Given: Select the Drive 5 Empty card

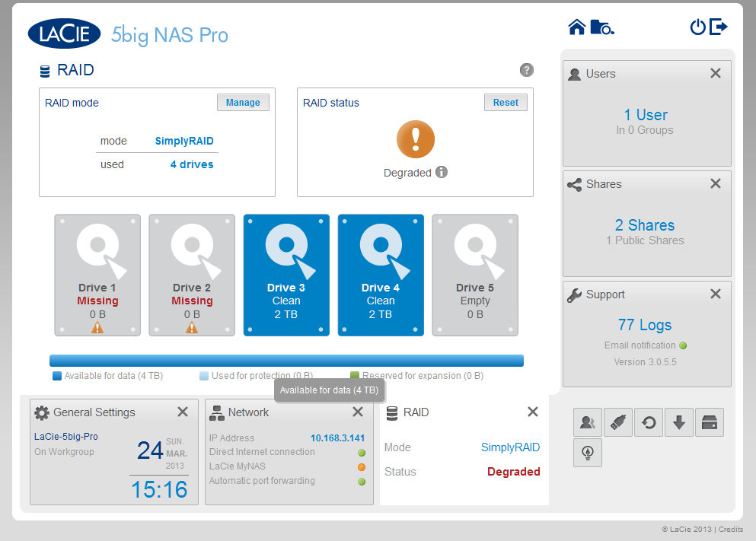Looking at the screenshot, I should pos(475,275).
